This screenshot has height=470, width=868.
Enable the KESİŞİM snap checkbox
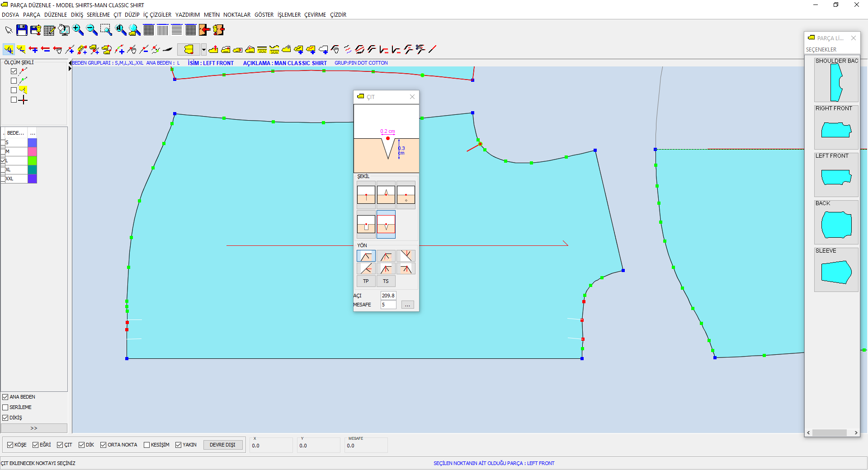(146, 445)
